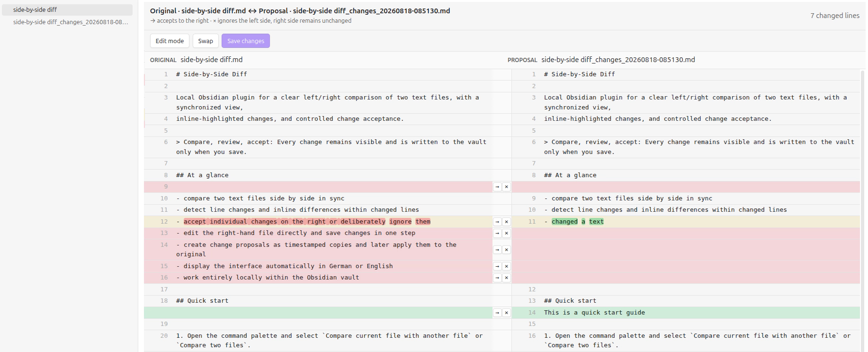
Task: Click '# Side-by-Side Diff' in original pane
Action: (x=211, y=74)
